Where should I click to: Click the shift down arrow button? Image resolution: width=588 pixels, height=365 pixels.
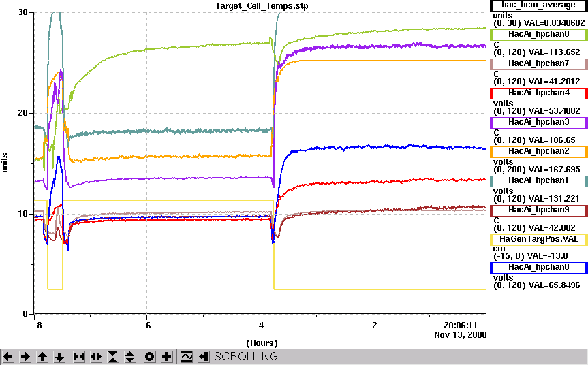(x=60, y=356)
